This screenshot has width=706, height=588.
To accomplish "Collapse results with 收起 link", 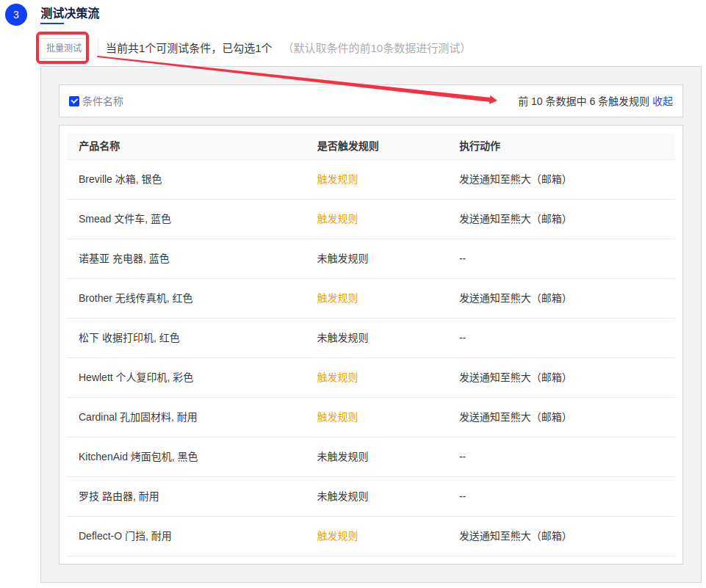I will pos(663,101).
